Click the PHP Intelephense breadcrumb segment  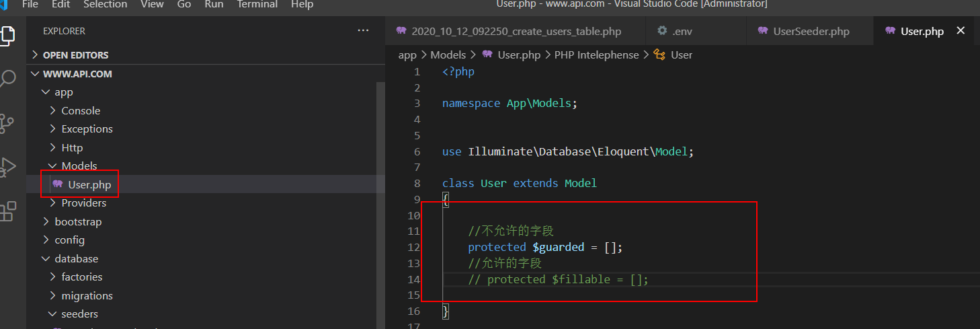pyautogui.click(x=597, y=55)
